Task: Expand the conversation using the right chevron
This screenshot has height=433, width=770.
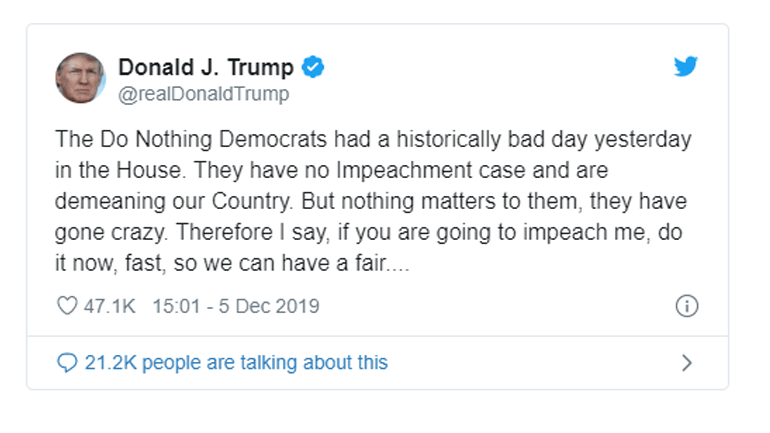Action: (x=686, y=362)
